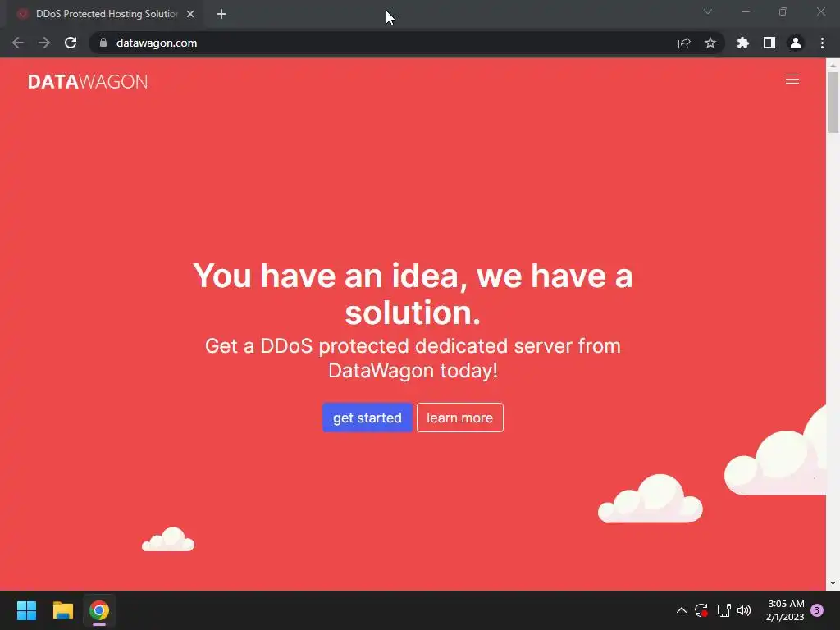
Task: Open the Extensions puzzle icon
Action: pyautogui.click(x=743, y=43)
